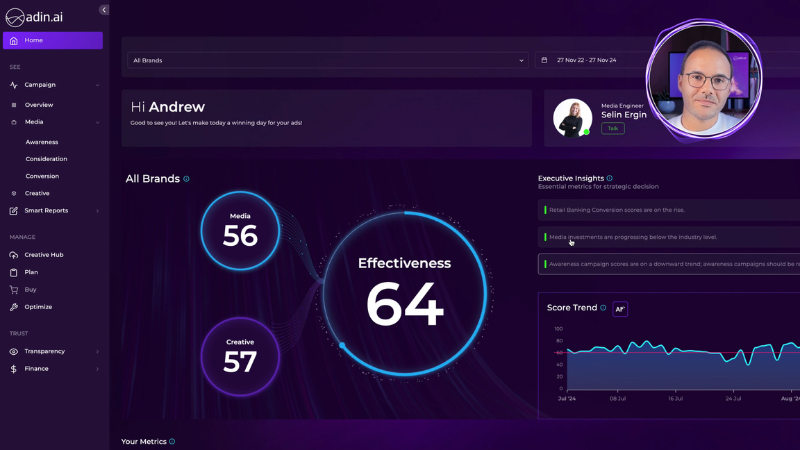The width and height of the screenshot is (800, 450).
Task: Click the info icon beside Executive Insights
Action: 610,178
